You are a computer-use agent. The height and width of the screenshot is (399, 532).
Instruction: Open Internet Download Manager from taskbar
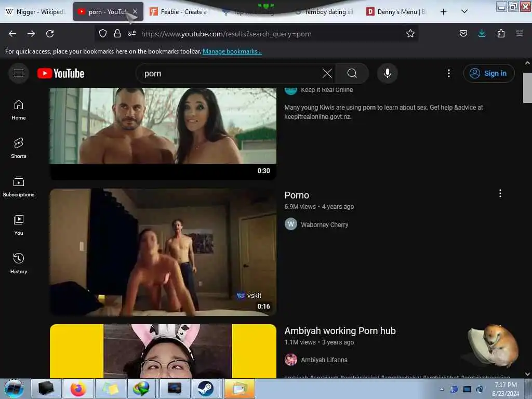pyautogui.click(x=141, y=389)
